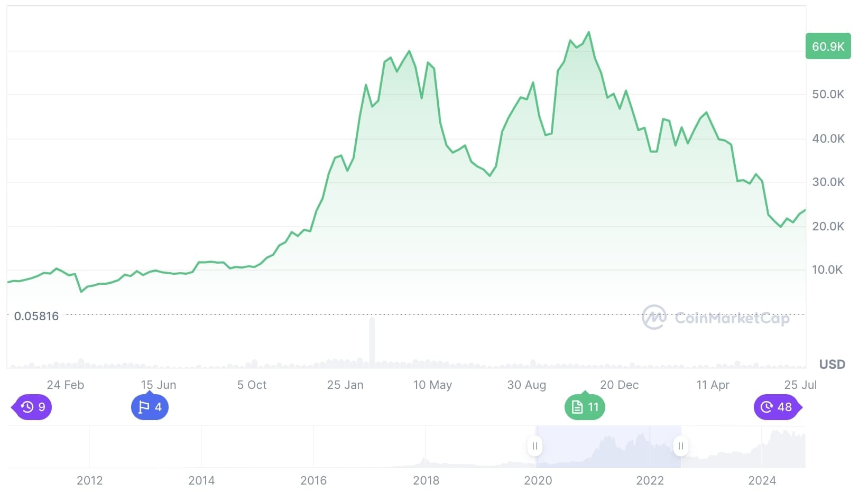The image size is (868, 502).
Task: Jump to 2012 in the timeline navigator
Action: (89, 480)
